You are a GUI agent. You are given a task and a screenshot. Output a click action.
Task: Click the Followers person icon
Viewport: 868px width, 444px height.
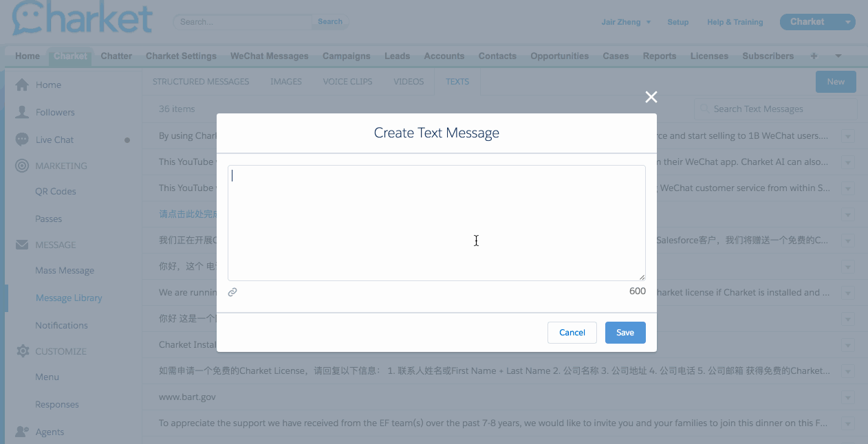[x=22, y=112]
